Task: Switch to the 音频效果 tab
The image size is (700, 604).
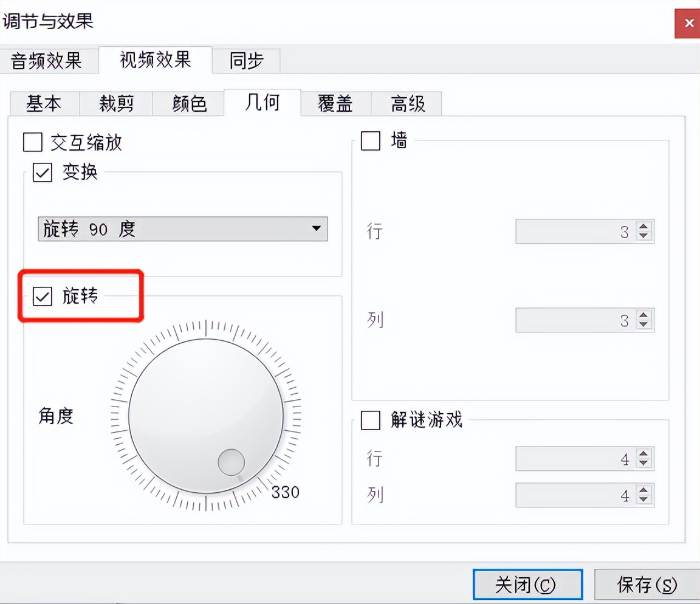Action: point(47,61)
